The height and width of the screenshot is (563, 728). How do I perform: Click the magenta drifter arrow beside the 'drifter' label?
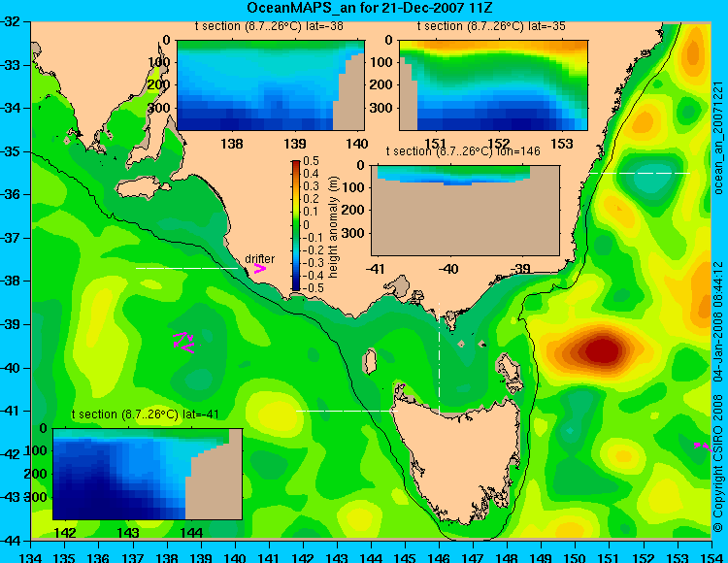(259, 269)
